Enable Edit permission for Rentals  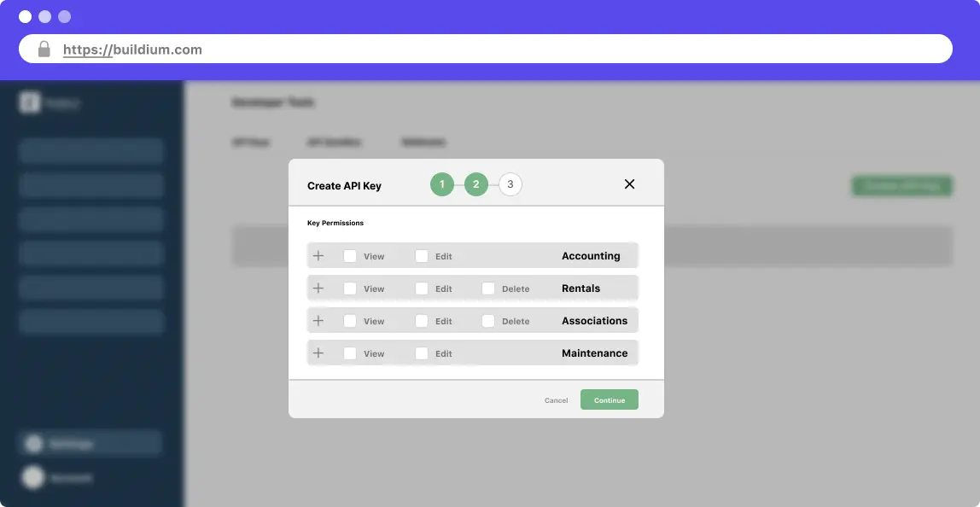pyautogui.click(x=422, y=288)
